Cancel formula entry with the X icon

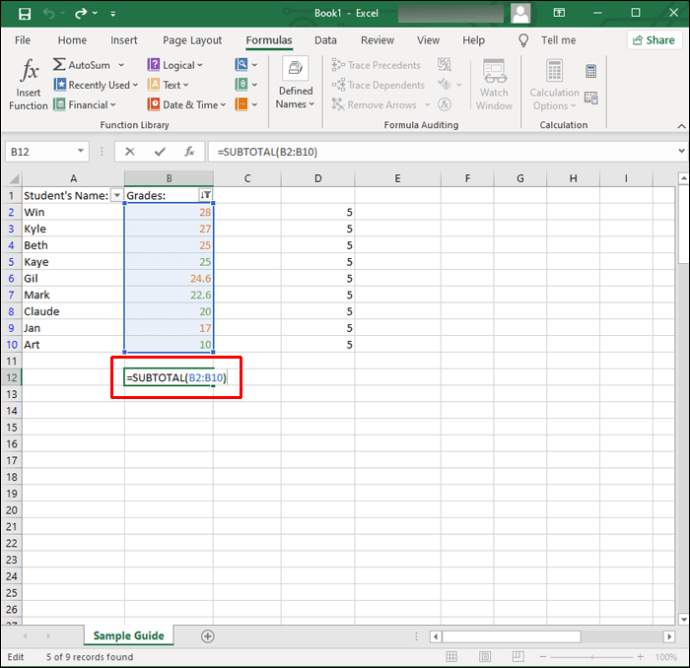coord(130,152)
